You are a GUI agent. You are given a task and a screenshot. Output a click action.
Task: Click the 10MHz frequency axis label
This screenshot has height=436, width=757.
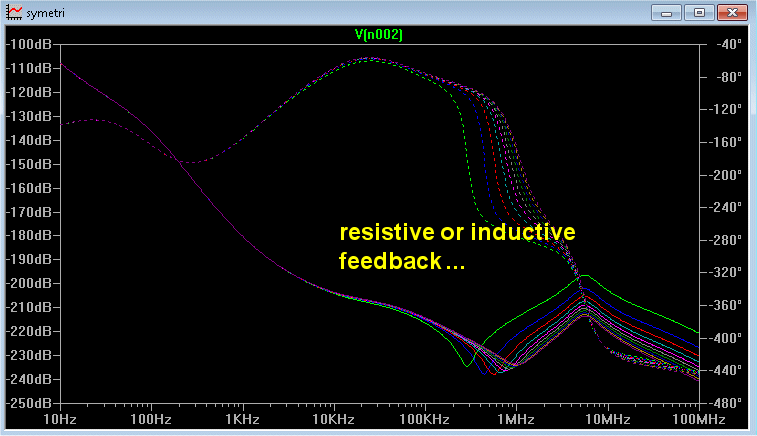point(608,419)
